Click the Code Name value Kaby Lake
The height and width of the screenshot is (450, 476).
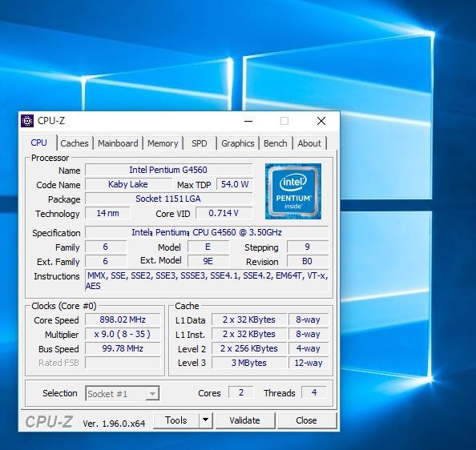pyautogui.click(x=128, y=184)
